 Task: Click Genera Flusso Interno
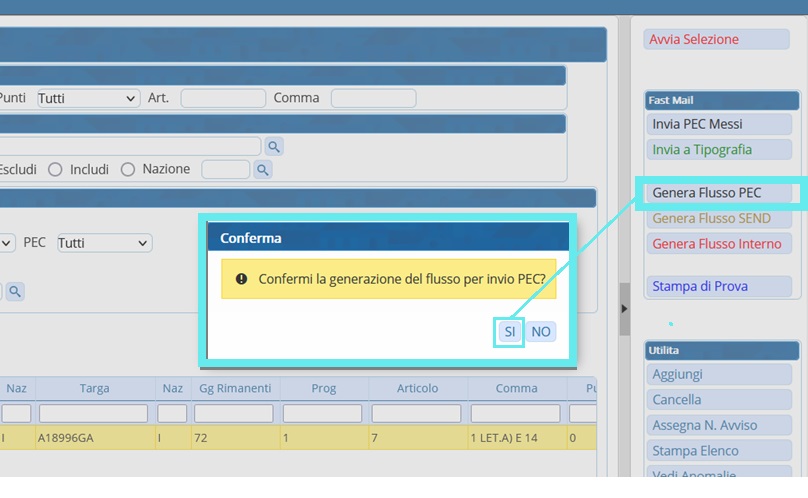point(717,244)
